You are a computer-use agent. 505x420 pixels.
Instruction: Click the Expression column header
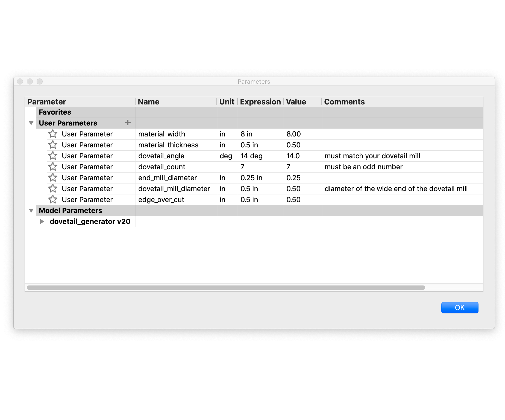(260, 102)
